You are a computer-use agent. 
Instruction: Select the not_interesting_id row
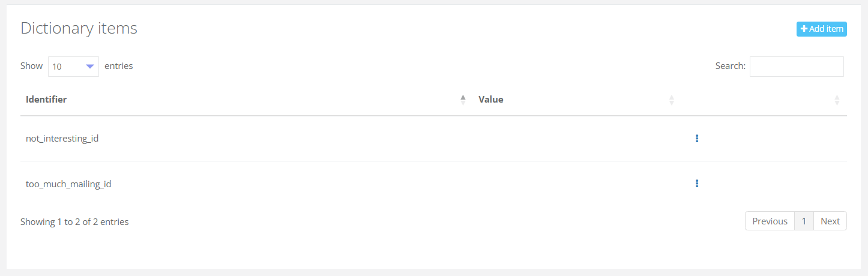click(x=62, y=139)
